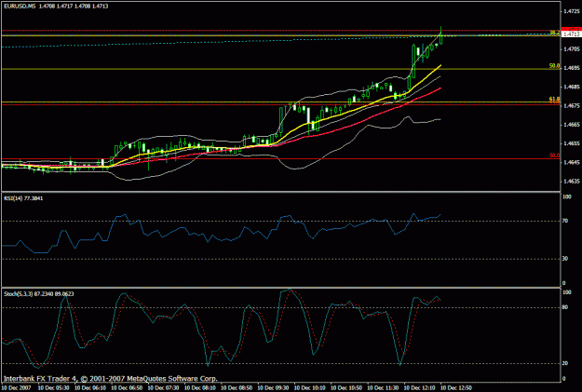The width and height of the screenshot is (582, 392).
Task: Select the 10 Dec 06:50 time label
Action: [x=127, y=388]
